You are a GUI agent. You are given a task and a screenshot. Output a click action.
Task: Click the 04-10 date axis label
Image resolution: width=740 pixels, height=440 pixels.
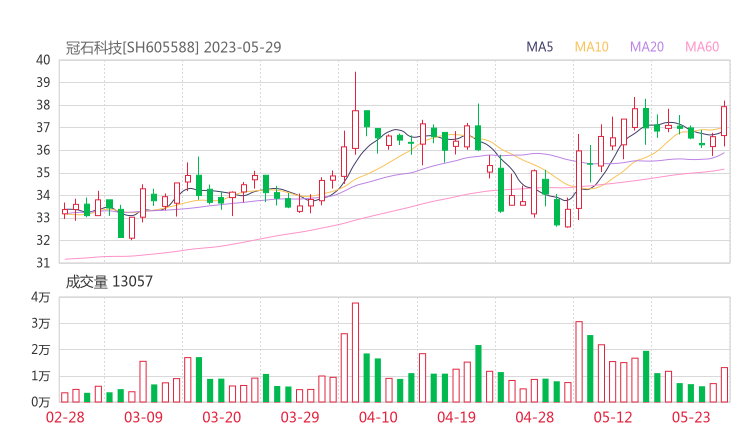point(378,417)
